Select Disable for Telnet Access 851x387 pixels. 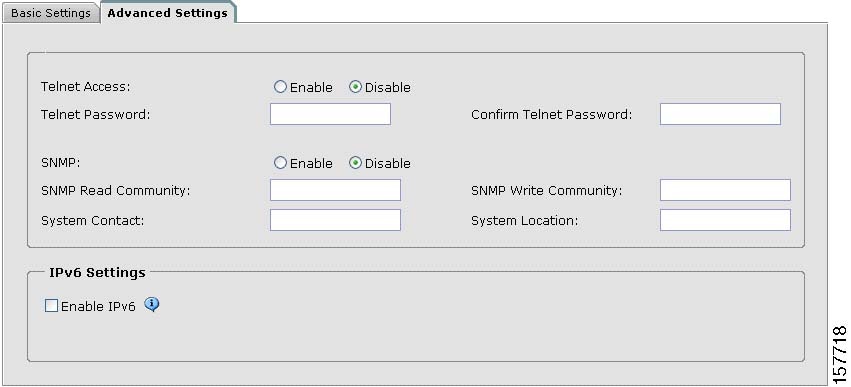click(x=355, y=87)
